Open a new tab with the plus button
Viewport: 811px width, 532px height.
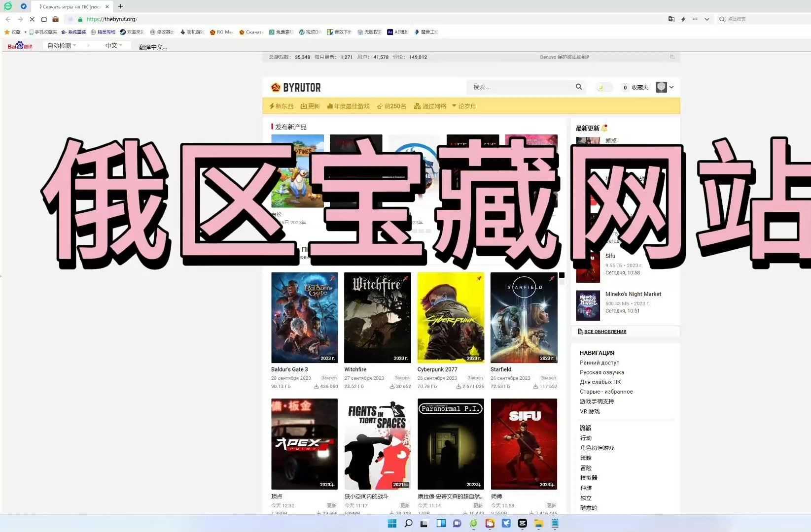(120, 6)
